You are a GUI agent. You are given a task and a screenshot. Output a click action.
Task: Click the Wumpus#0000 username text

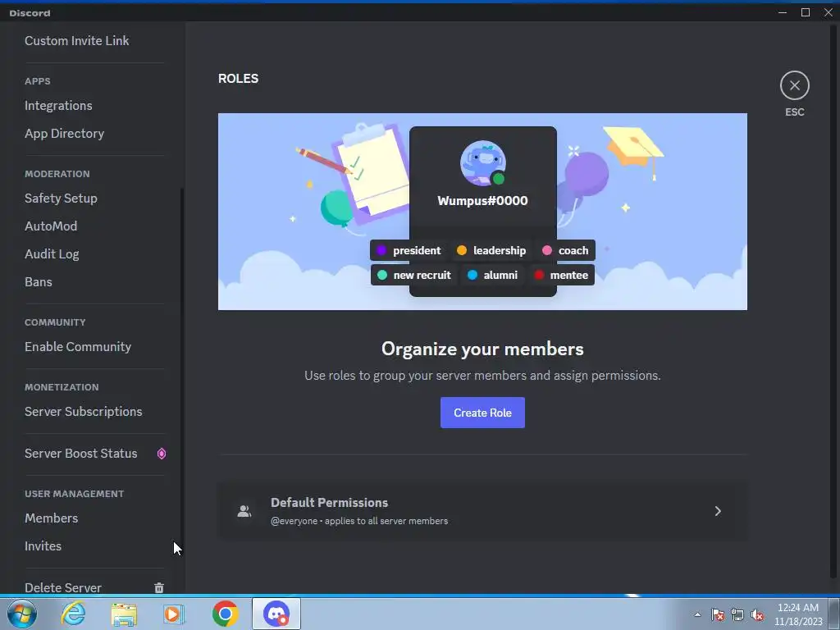482,200
